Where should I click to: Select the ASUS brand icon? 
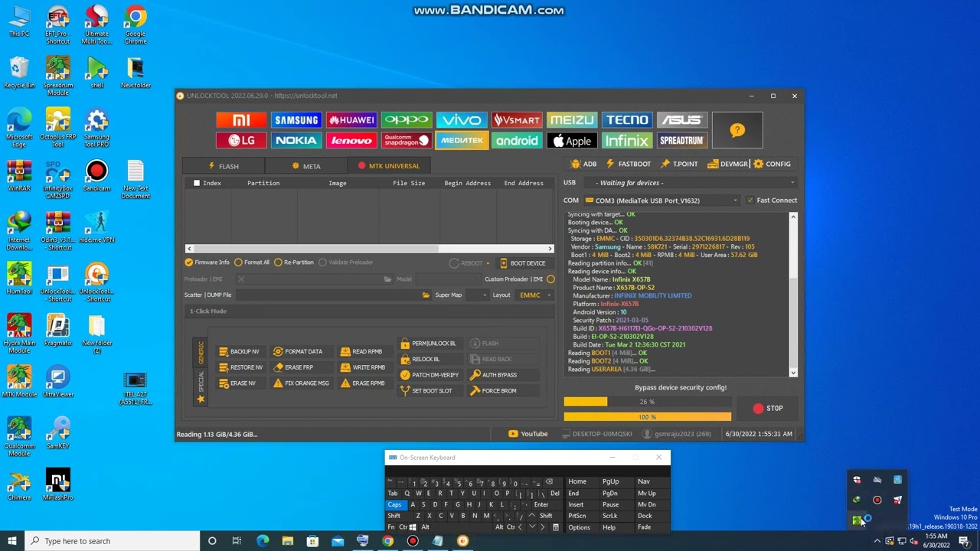682,120
